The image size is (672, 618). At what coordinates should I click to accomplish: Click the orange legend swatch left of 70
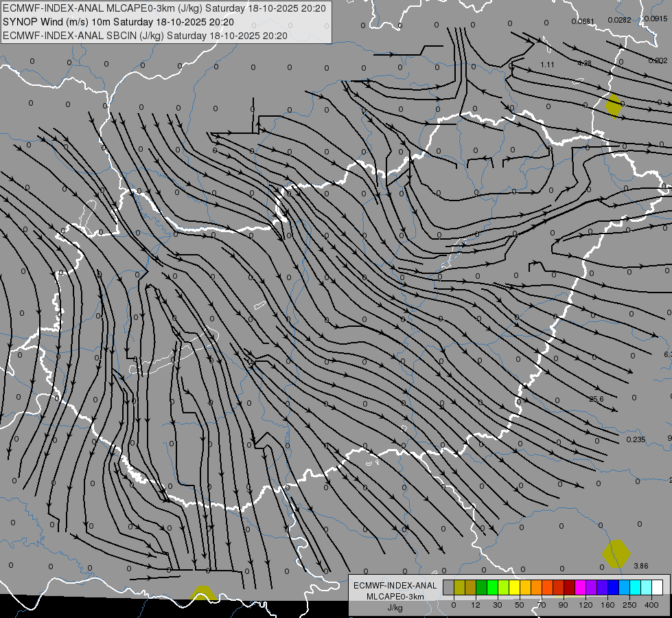[x=537, y=587]
